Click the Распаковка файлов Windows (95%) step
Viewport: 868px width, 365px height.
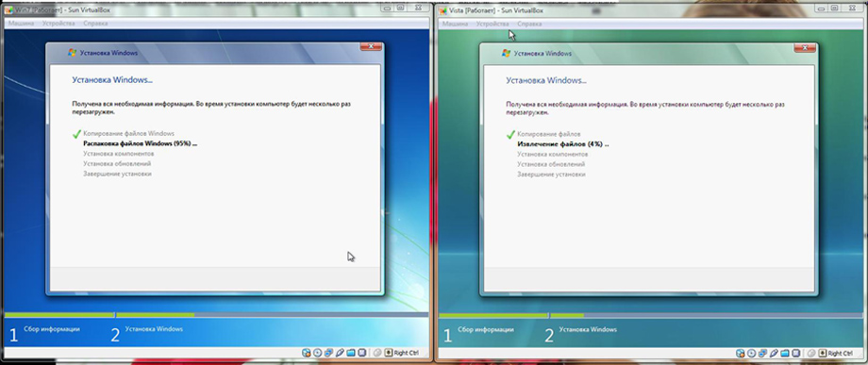click(140, 143)
